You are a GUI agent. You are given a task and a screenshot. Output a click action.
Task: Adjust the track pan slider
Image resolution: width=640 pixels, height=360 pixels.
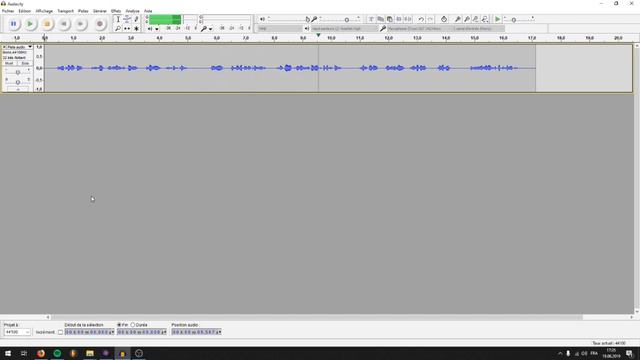(18, 82)
